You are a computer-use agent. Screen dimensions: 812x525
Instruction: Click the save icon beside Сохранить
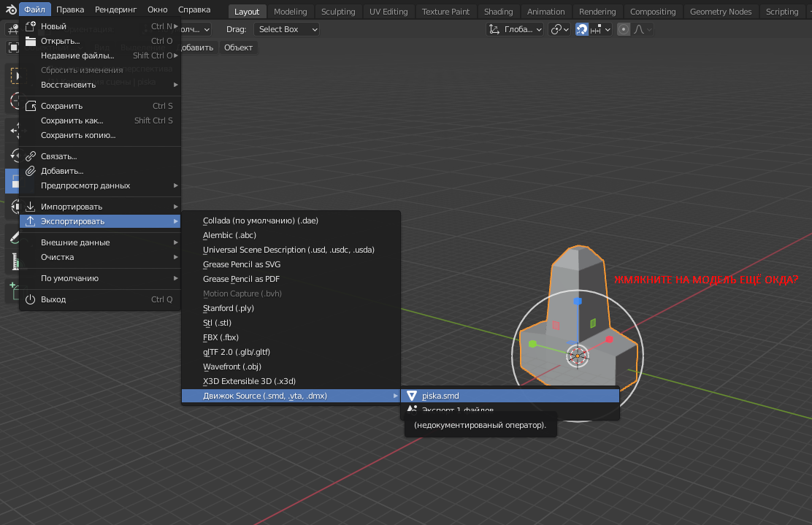click(x=31, y=106)
